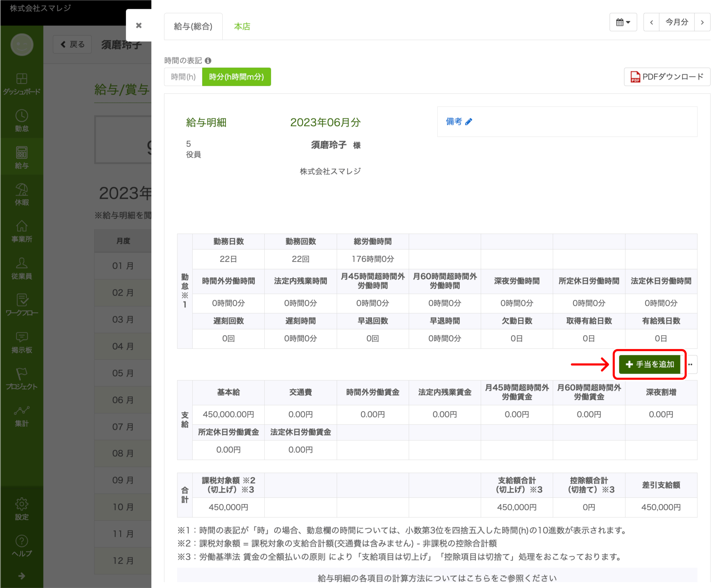Click the 株式会社スマレジ company name in header bar

pos(40,8)
